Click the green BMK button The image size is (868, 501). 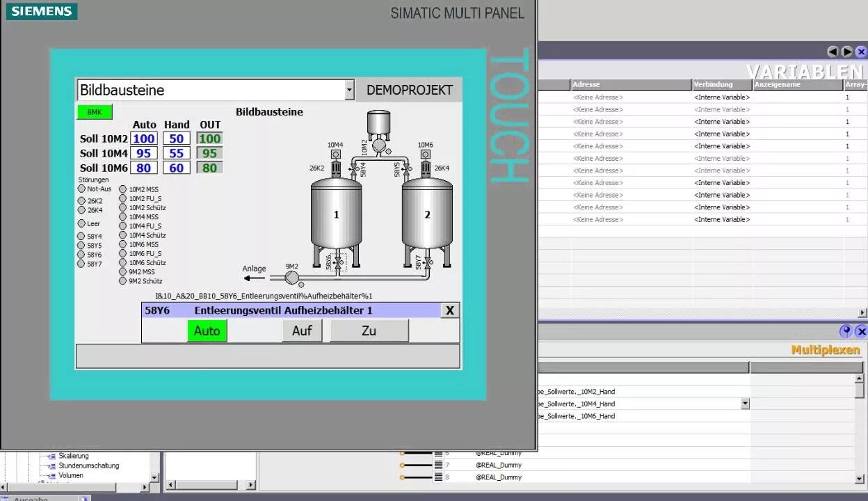coord(95,112)
